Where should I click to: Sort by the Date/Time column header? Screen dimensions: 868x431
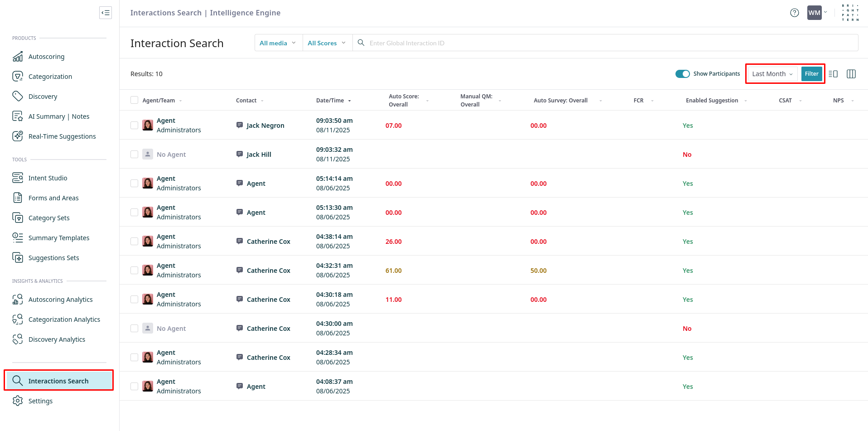(330, 101)
